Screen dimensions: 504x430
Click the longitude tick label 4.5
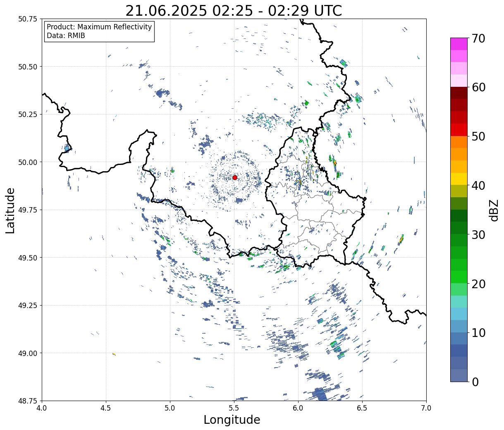[106, 408]
